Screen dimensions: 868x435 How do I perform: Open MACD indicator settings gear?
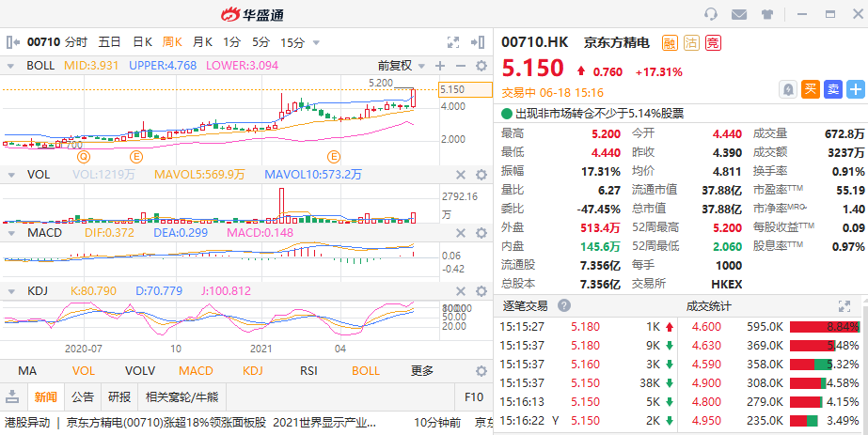(481, 233)
